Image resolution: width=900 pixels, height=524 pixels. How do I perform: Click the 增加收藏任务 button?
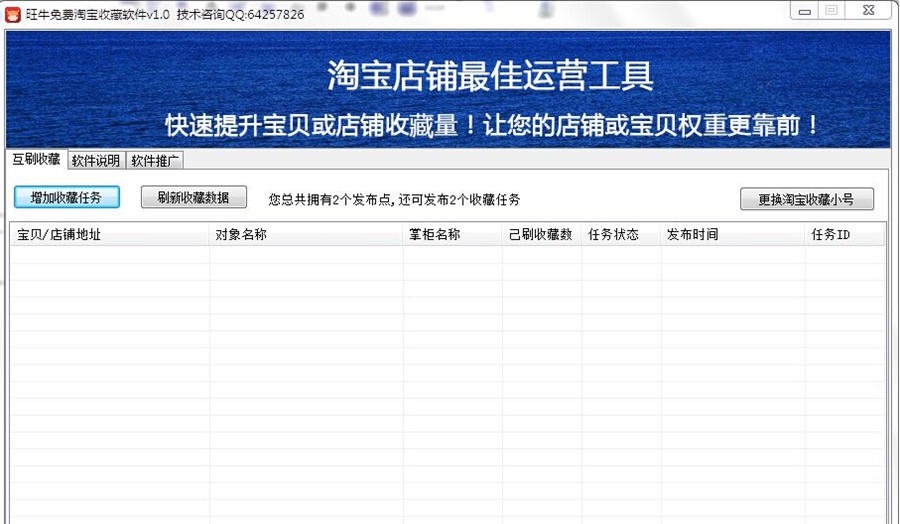[x=67, y=197]
